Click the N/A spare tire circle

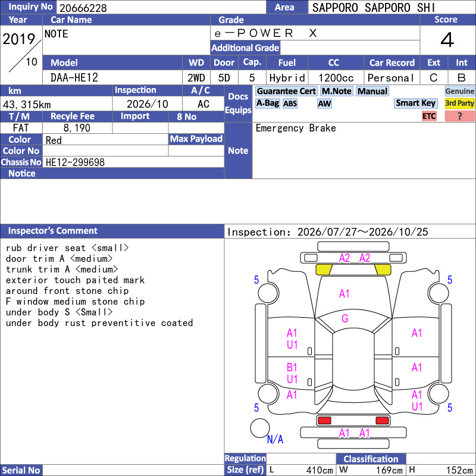260,428
